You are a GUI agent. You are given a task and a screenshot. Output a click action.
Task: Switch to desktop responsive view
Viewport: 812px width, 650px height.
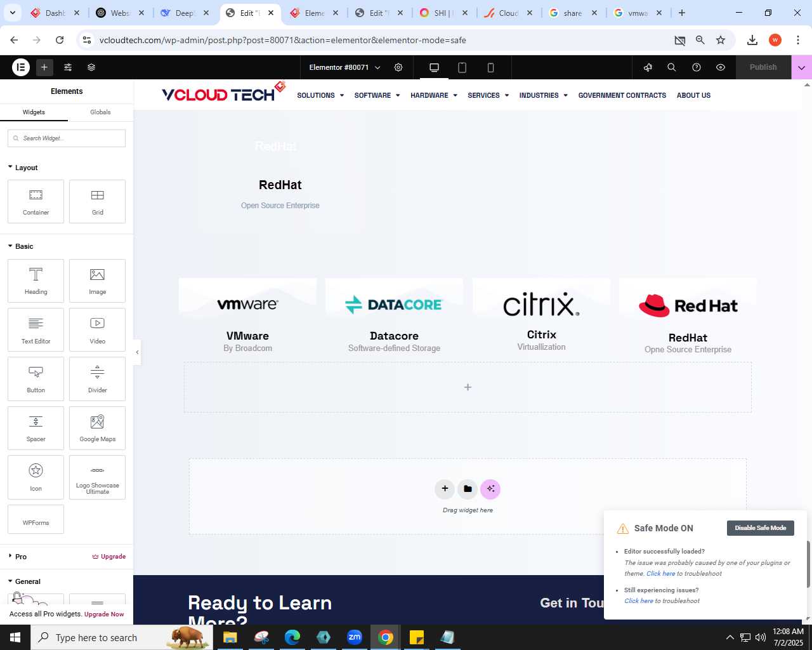(x=434, y=67)
